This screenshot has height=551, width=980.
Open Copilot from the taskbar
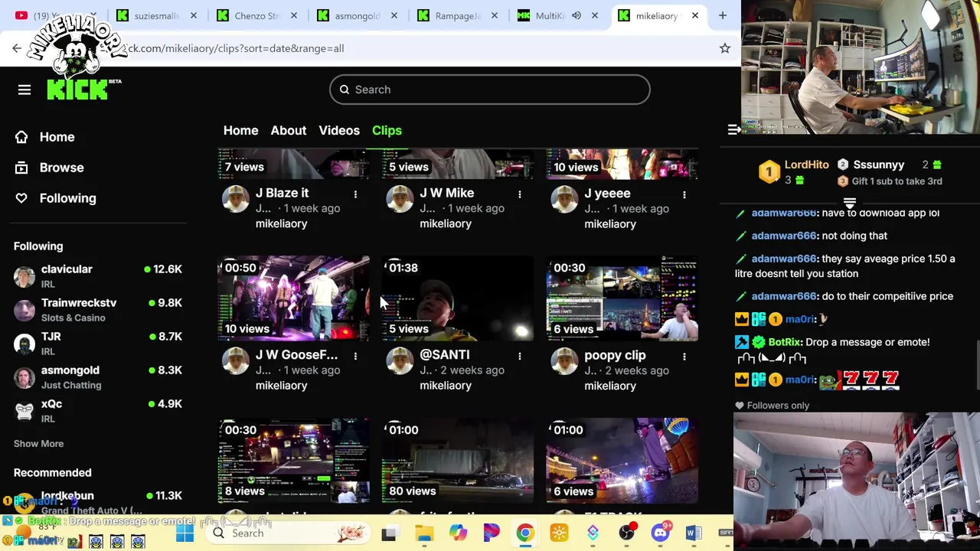[458, 533]
